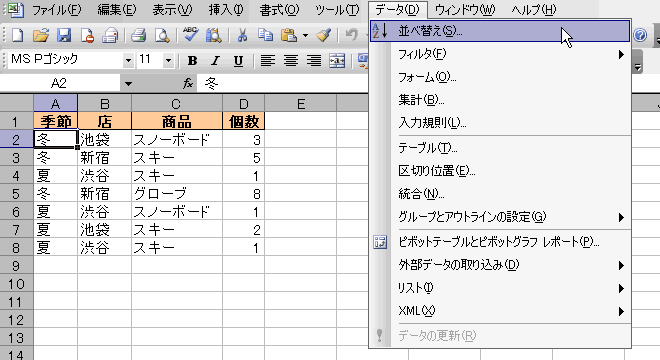This screenshot has height=360, width=660.
Task: Open the font size 11 dropdown
Action: click(x=168, y=61)
